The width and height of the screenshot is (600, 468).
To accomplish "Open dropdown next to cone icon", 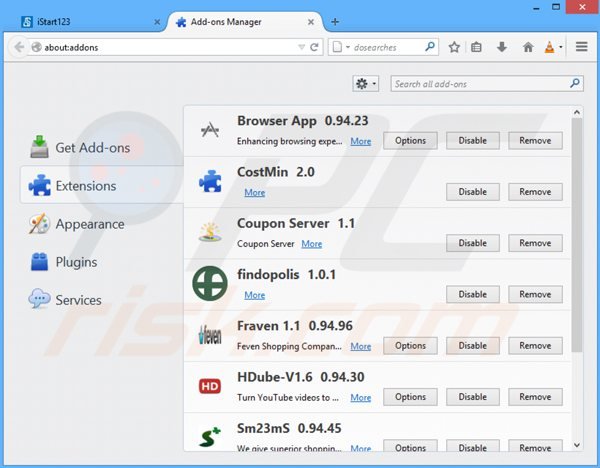I will [561, 47].
